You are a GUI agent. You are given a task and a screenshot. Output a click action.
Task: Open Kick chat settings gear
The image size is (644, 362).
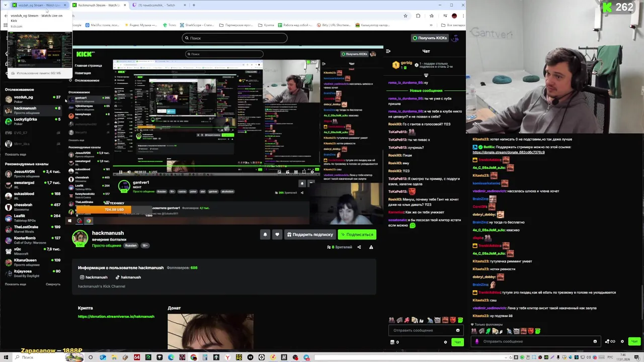coord(445,342)
